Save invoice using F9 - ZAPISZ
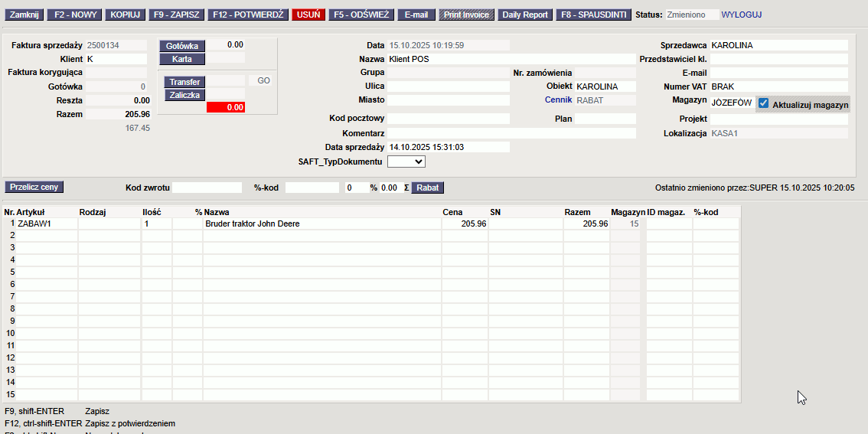The height and width of the screenshot is (434, 868). click(x=176, y=15)
